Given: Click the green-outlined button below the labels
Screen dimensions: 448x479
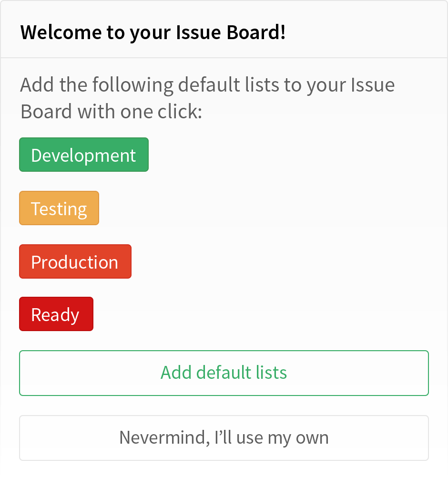Looking at the screenshot, I should coord(224,373).
